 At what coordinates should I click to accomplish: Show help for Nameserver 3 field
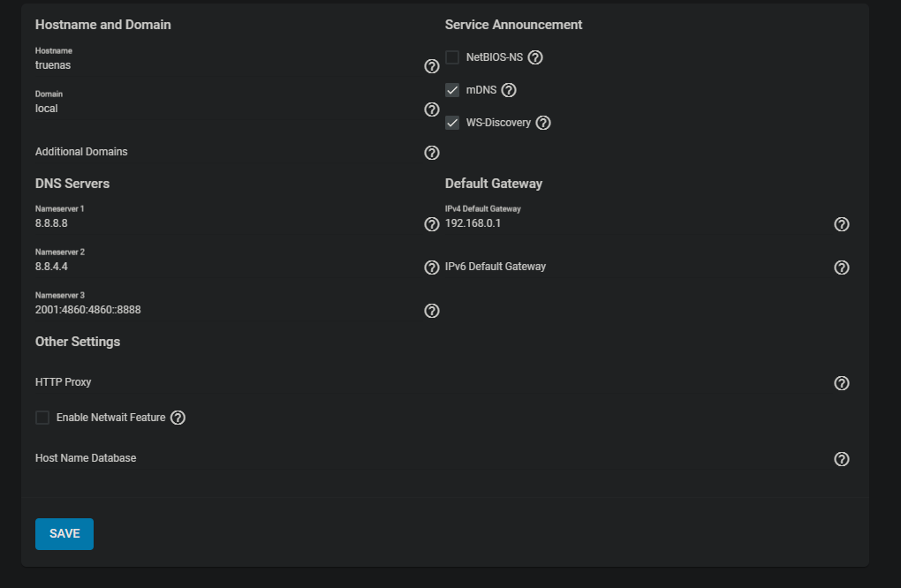coord(432,311)
